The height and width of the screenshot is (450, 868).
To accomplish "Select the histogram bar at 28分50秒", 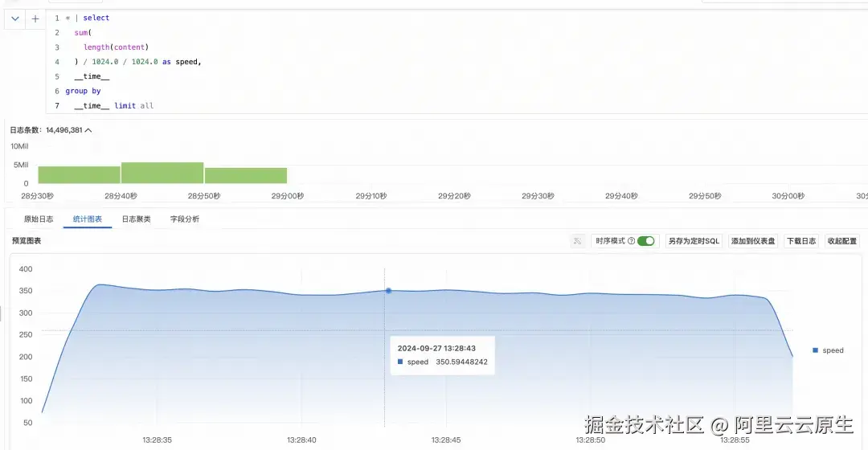I will (246, 175).
